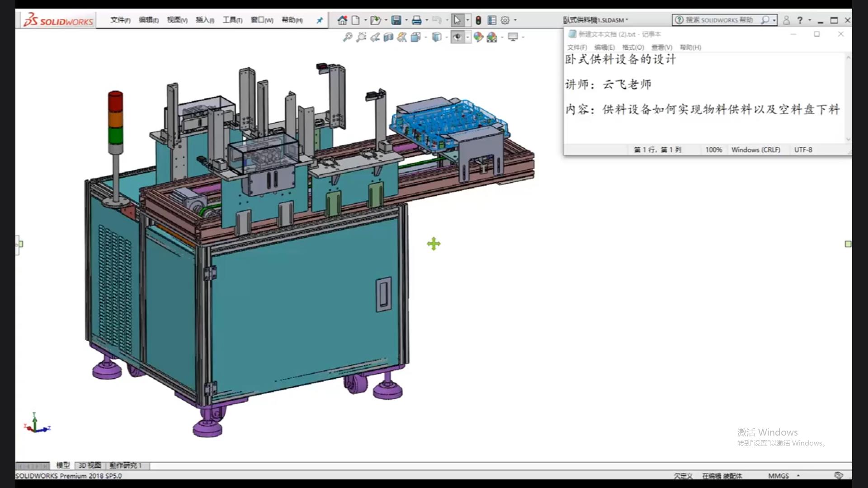Open SolidWorks 窗口(W) menu

(x=262, y=20)
